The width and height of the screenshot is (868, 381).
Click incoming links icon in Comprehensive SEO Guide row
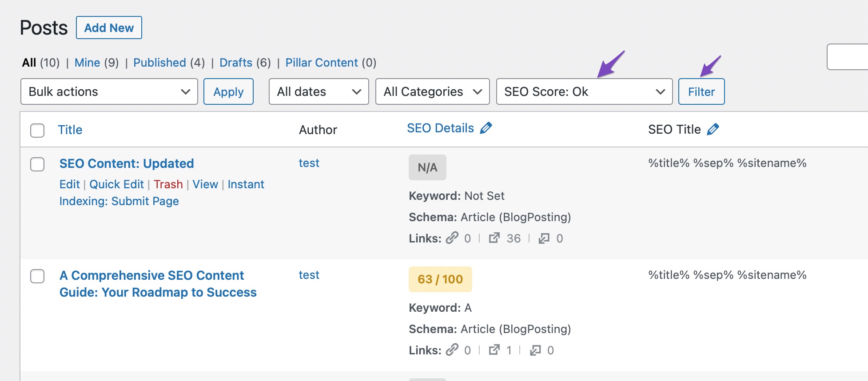coord(535,350)
